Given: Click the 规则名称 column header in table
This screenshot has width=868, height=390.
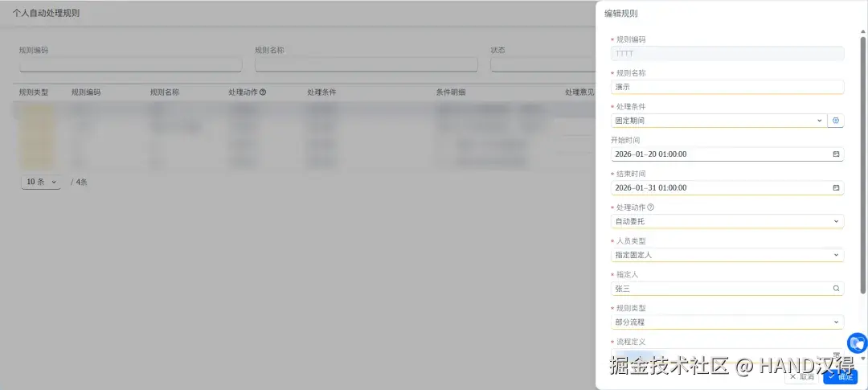Looking at the screenshot, I should click(165, 92).
